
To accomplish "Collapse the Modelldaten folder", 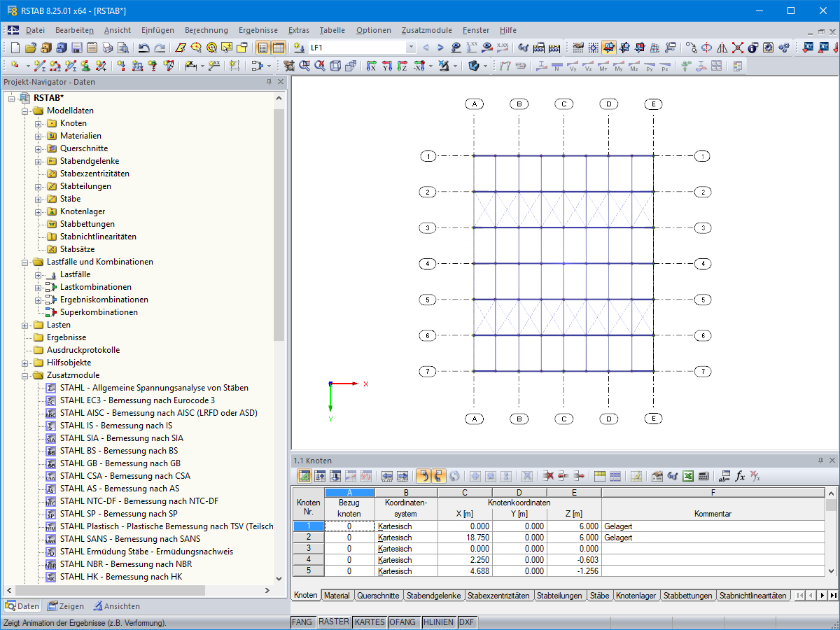I will tap(25, 111).
